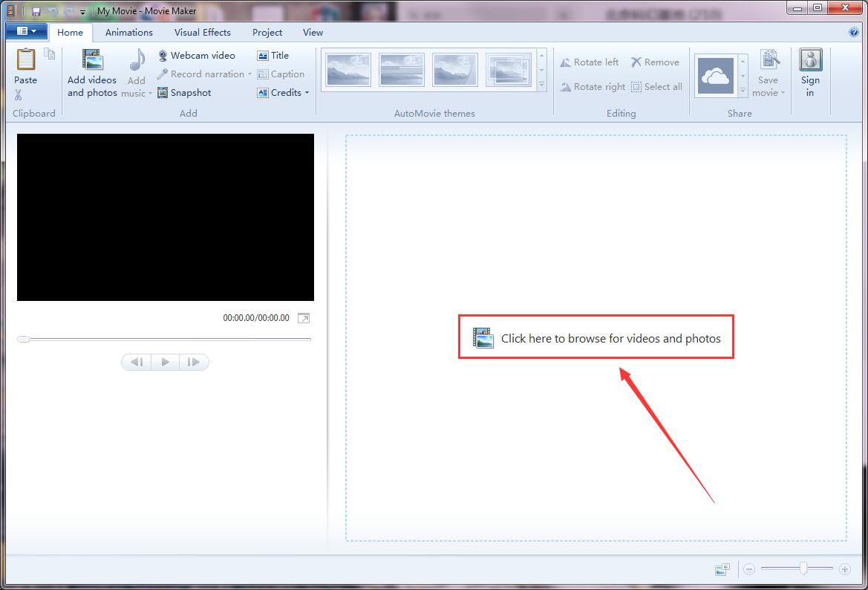
Task: Click the zoom time scale slider handle
Action: click(803, 568)
